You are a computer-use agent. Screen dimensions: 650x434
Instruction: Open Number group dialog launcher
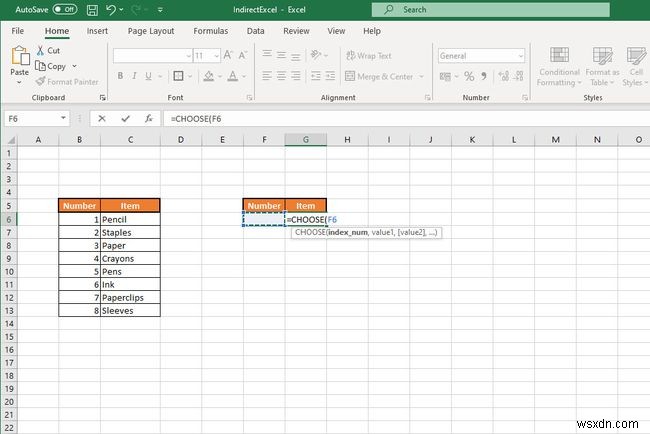tap(525, 98)
